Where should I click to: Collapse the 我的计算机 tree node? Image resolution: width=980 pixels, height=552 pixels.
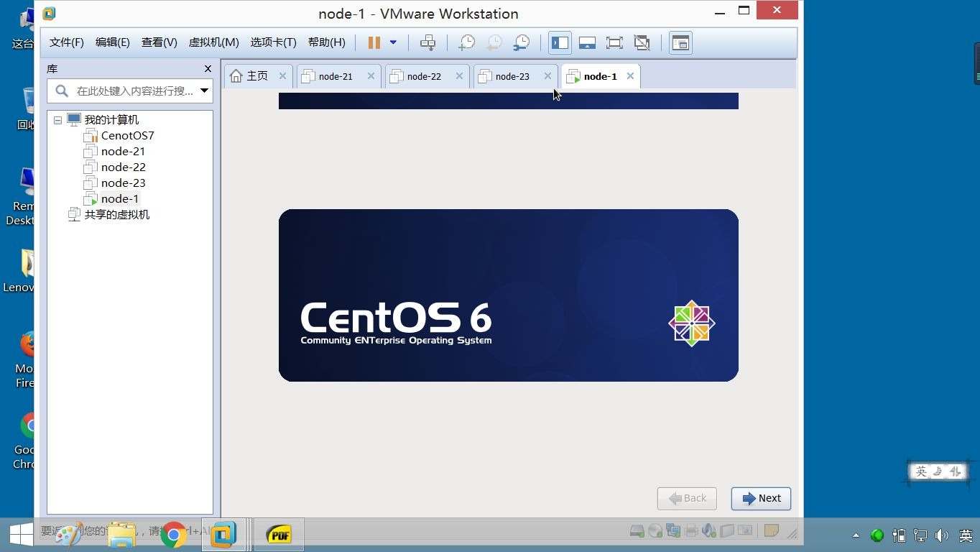[57, 120]
